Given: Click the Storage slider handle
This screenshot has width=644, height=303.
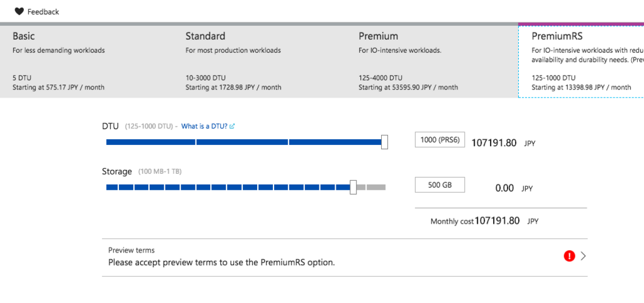Looking at the screenshot, I should point(353,187).
